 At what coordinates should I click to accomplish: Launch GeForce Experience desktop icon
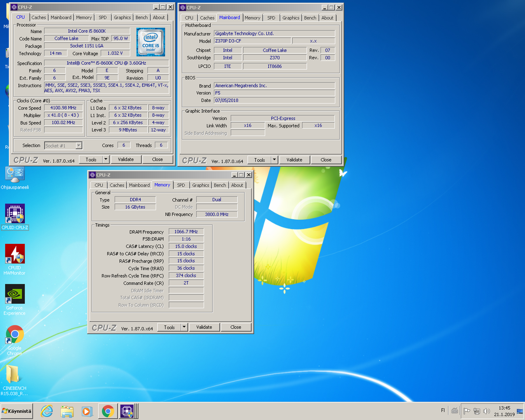click(15, 300)
